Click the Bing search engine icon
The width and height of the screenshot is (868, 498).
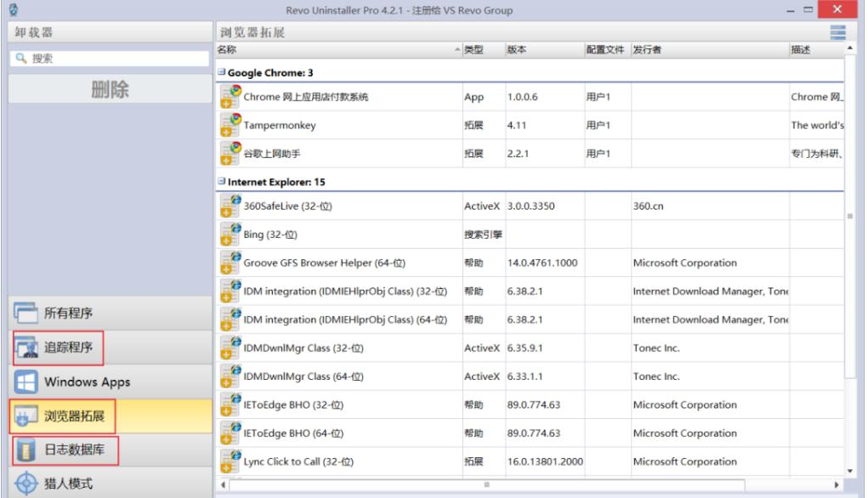coord(230,234)
